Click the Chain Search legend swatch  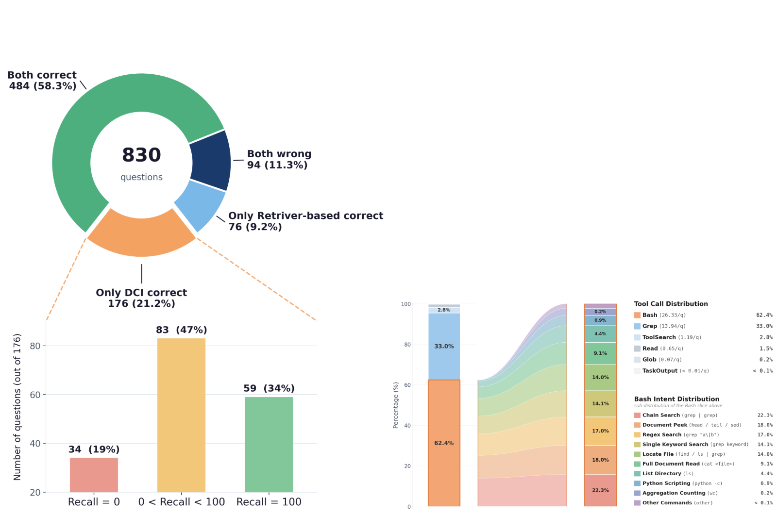click(x=637, y=415)
